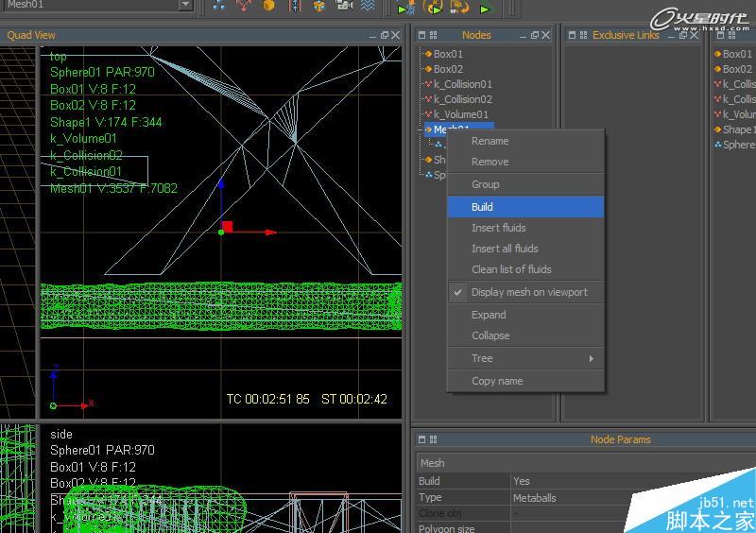The height and width of the screenshot is (533, 756).
Task: Open the Mesh01 dropdown at top left
Action: (x=185, y=6)
